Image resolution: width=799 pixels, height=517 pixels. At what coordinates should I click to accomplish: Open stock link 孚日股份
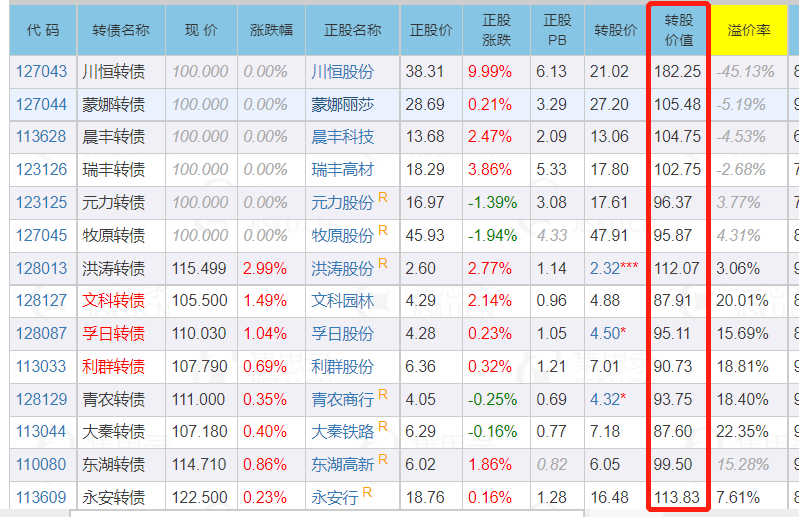click(343, 334)
